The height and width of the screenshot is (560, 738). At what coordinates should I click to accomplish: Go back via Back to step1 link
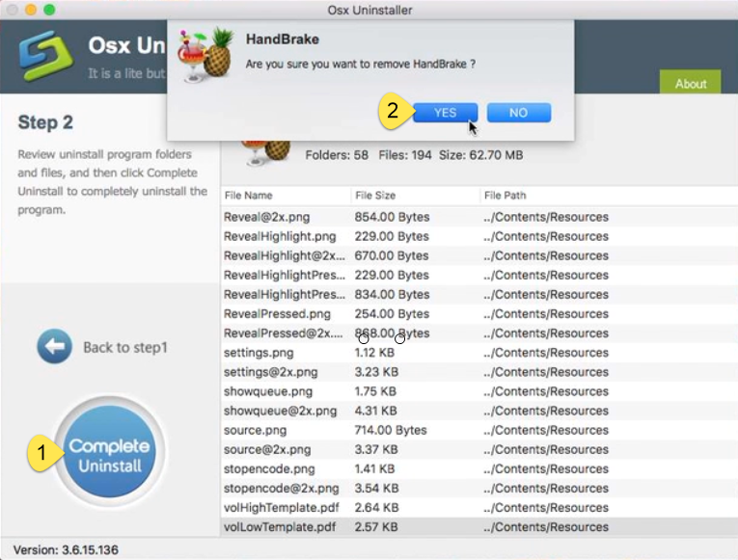124,347
